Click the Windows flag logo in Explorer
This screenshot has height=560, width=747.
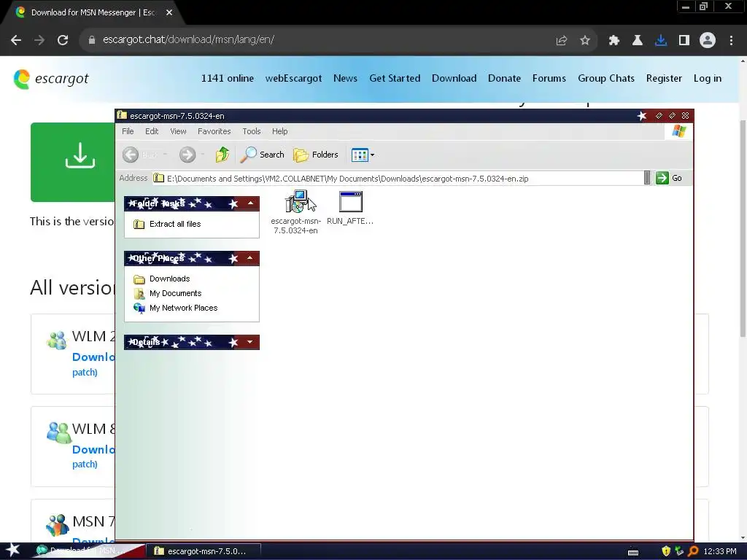[679, 131]
